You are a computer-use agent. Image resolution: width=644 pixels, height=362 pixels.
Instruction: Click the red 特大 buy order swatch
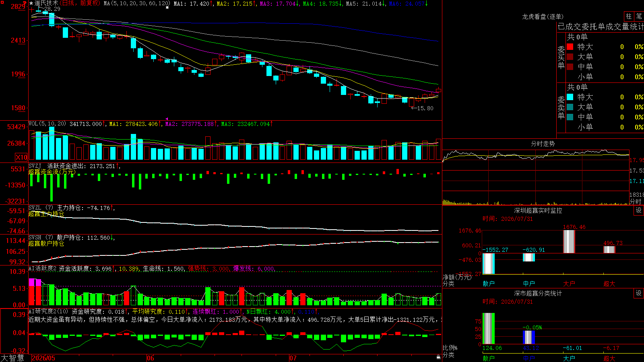(x=570, y=47)
